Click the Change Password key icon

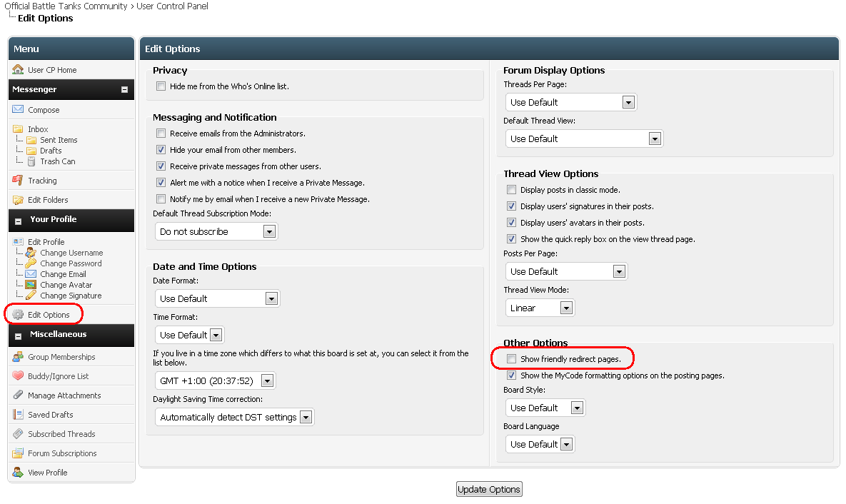(31, 263)
